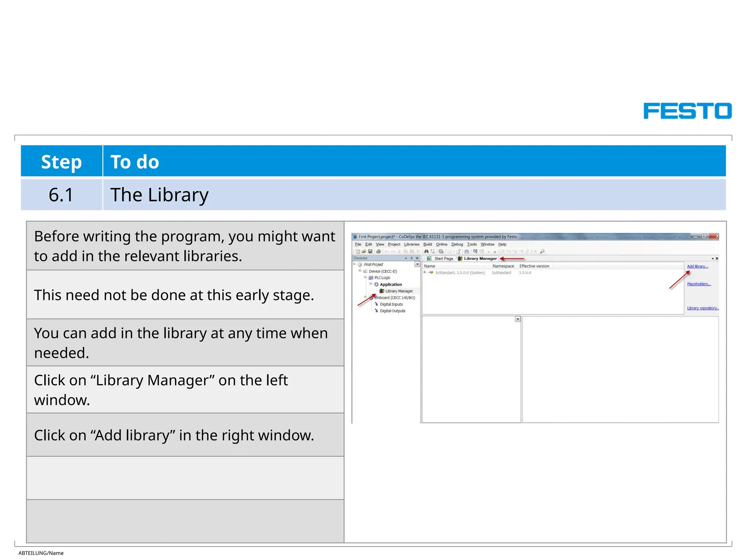Image resolution: width=747 pixels, height=560 pixels.
Task: Click the magnifier zoom toolbar icon
Action: tap(542, 251)
